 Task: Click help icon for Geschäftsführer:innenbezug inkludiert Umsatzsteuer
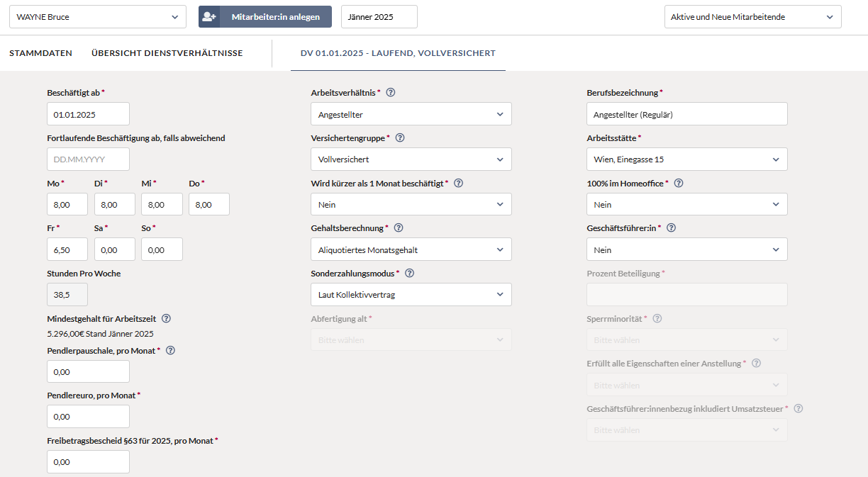coord(799,409)
